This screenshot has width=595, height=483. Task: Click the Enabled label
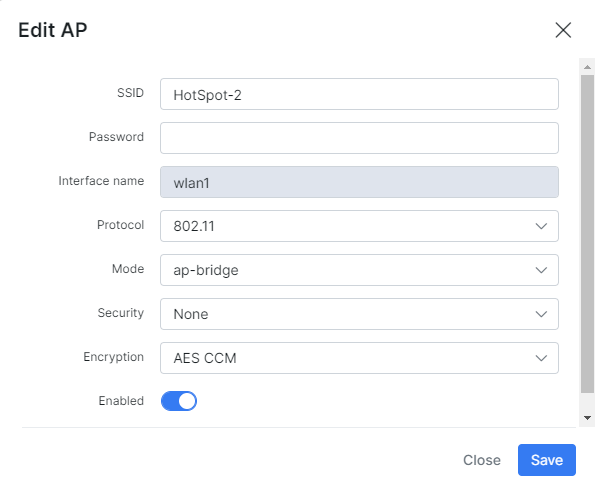(121, 401)
